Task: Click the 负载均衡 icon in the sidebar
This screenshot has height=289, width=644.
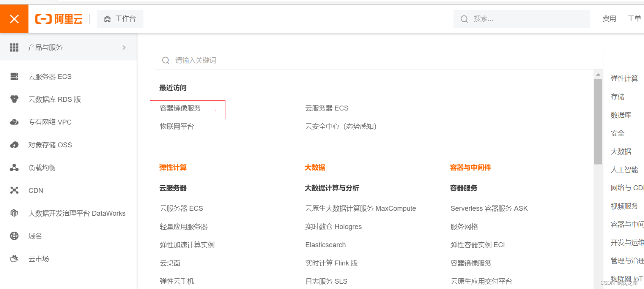Action: pyautogui.click(x=14, y=167)
